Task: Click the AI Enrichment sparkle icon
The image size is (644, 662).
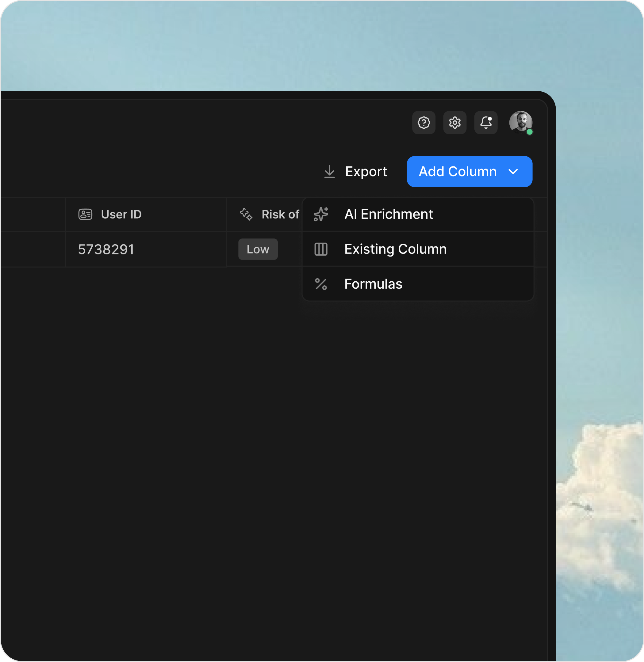Action: 321,214
